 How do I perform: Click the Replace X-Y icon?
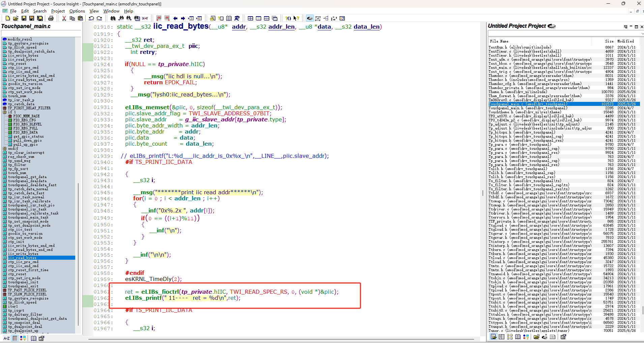click(145, 18)
